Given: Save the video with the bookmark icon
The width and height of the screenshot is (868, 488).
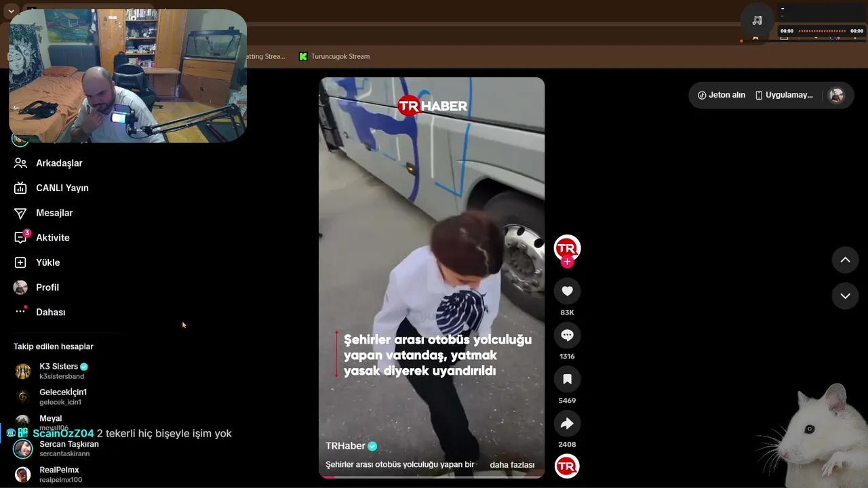Looking at the screenshot, I should 567,380.
